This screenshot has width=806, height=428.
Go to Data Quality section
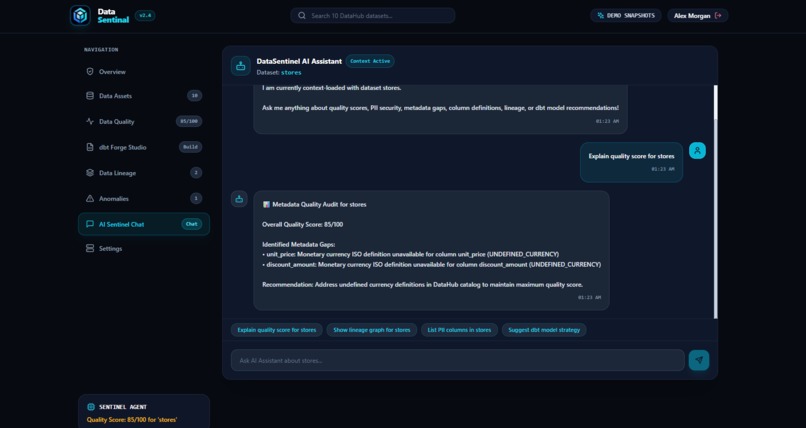[x=144, y=121]
